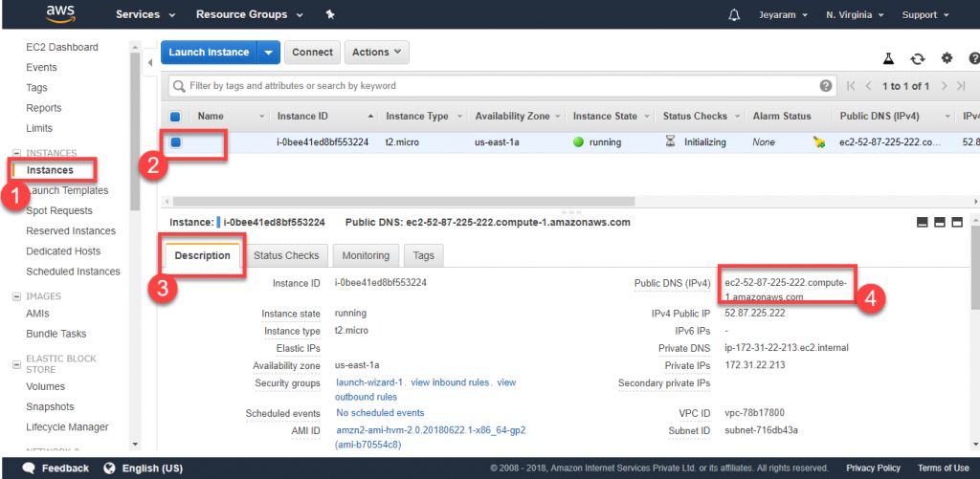
Task: Click the Launch Instance button
Action: point(209,53)
